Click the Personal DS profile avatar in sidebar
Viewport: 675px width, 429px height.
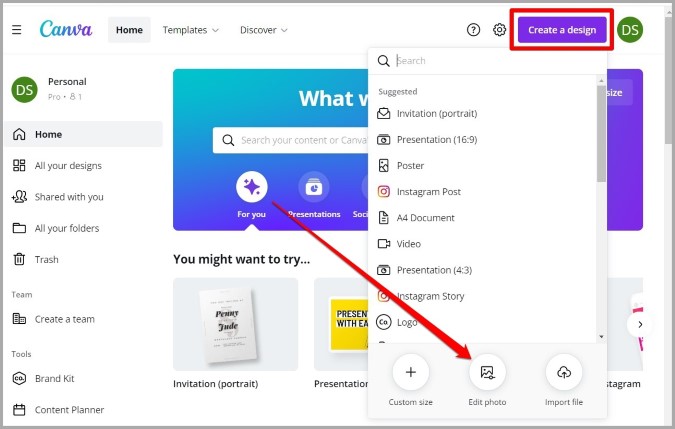click(25, 90)
